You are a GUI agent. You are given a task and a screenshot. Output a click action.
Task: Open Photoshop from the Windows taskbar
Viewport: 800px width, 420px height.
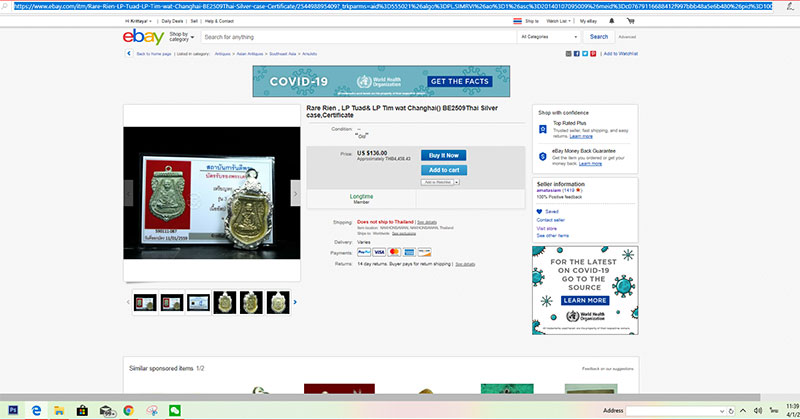coord(12,410)
